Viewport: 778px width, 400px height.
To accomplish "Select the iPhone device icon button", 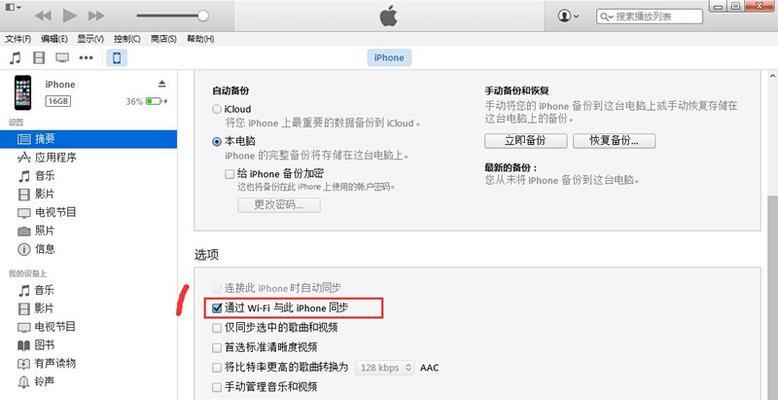I will tap(117, 58).
